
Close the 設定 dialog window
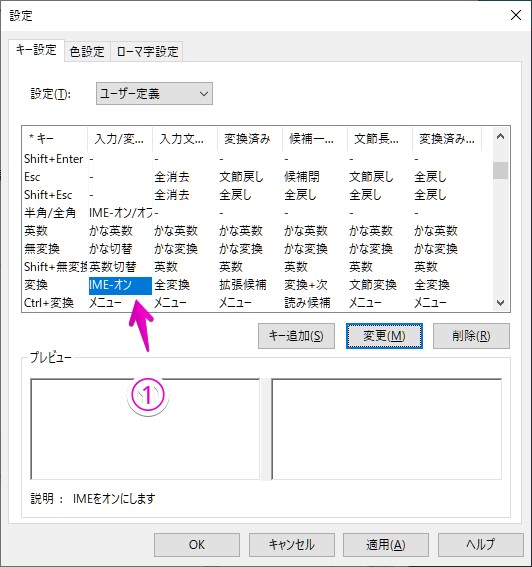[x=515, y=15]
